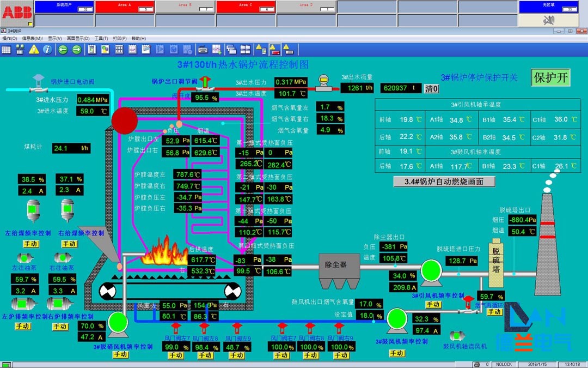Click the muted speaker alarm silence icon

pyautogui.click(x=547, y=21)
